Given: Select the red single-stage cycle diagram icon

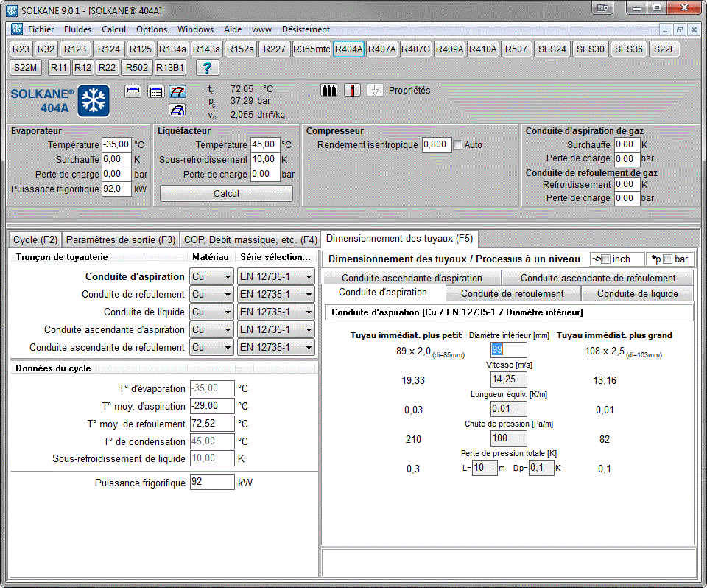Looking at the screenshot, I should [x=177, y=91].
